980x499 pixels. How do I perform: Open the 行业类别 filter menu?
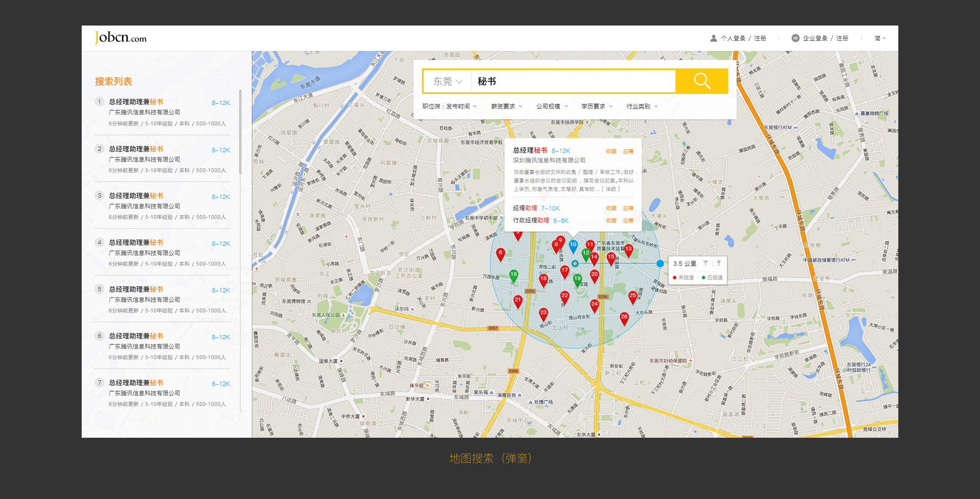pyautogui.click(x=642, y=107)
